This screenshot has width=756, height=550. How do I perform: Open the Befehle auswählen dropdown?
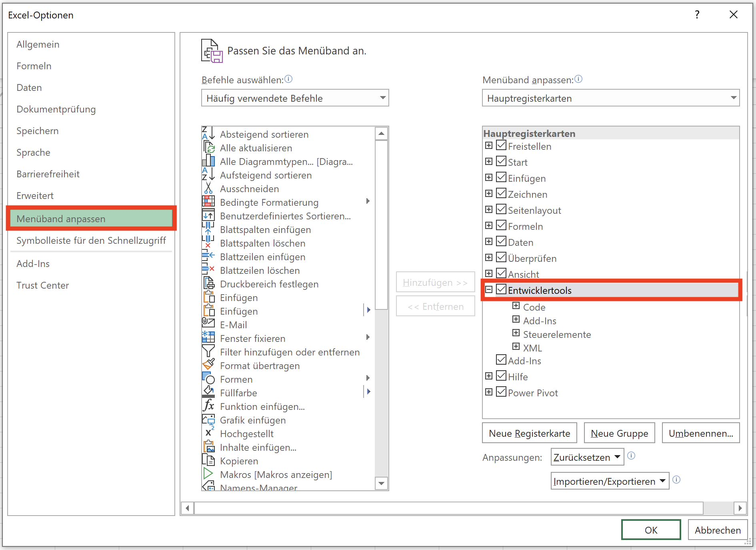295,98
